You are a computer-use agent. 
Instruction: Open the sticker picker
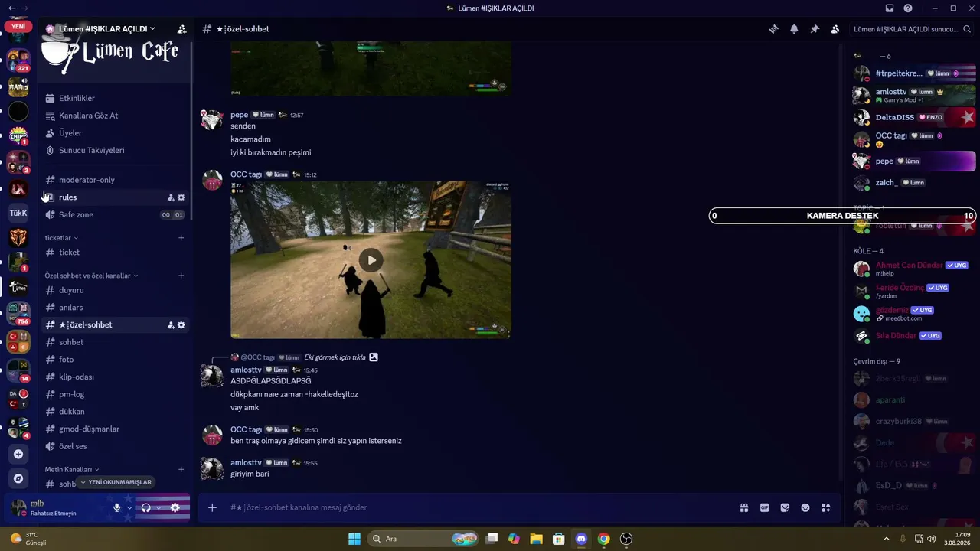pyautogui.click(x=785, y=507)
